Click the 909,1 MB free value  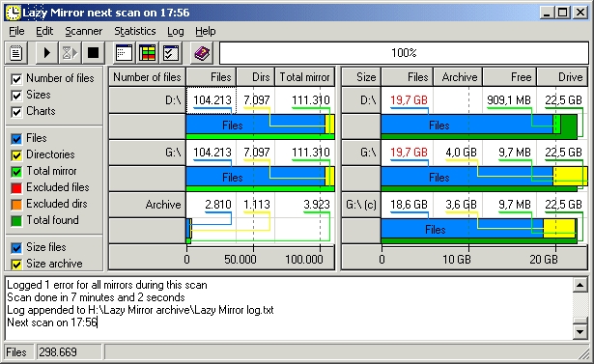pyautogui.click(x=509, y=100)
